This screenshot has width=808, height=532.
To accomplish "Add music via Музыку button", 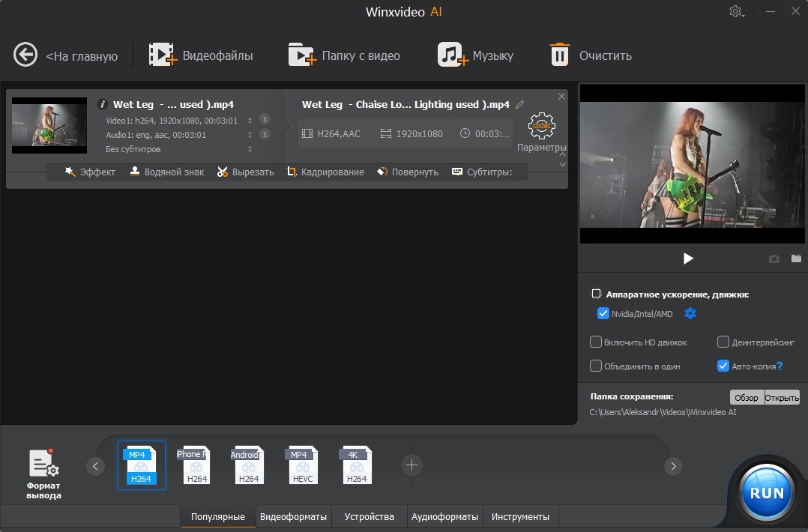I will (x=475, y=55).
